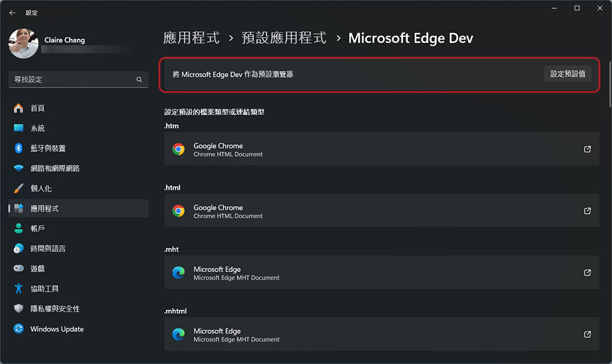Open 帳戶 settings
Image resolution: width=612 pixels, height=364 pixels.
[78, 229]
